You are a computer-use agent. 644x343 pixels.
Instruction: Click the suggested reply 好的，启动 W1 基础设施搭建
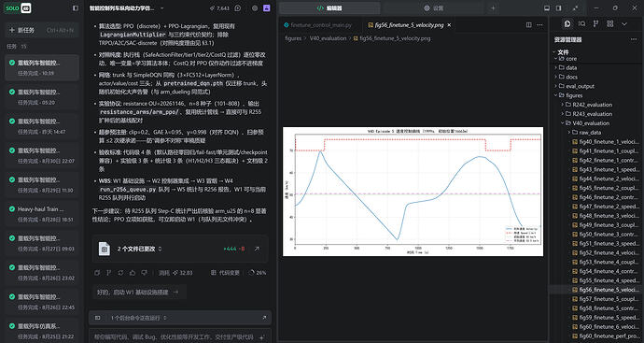(x=139, y=292)
